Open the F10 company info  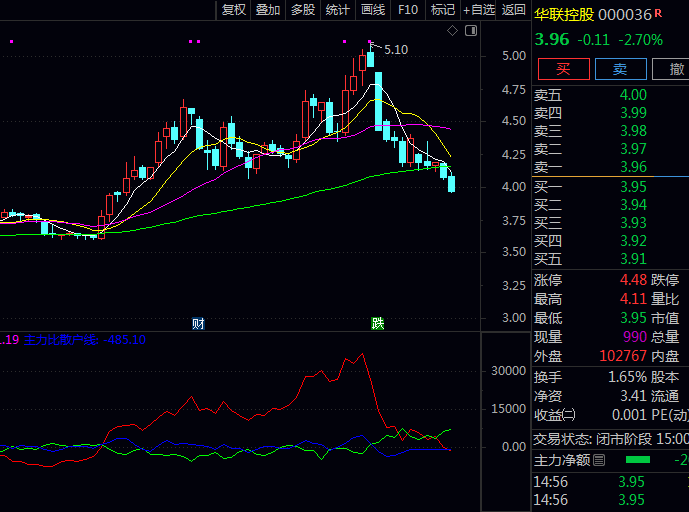(408, 10)
